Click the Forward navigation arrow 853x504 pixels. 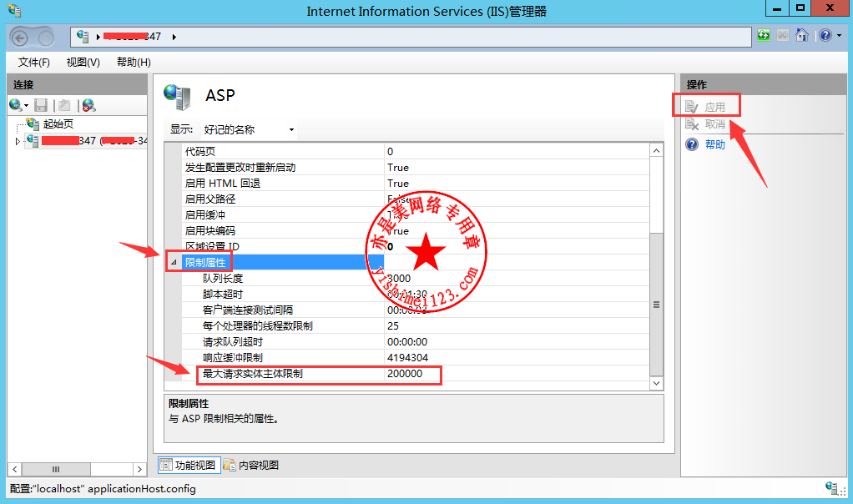coord(46,38)
